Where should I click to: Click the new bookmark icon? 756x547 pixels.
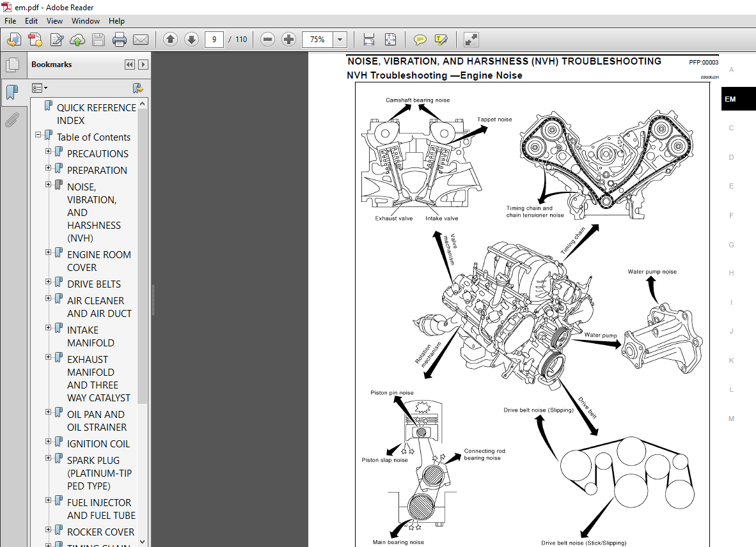(138, 88)
